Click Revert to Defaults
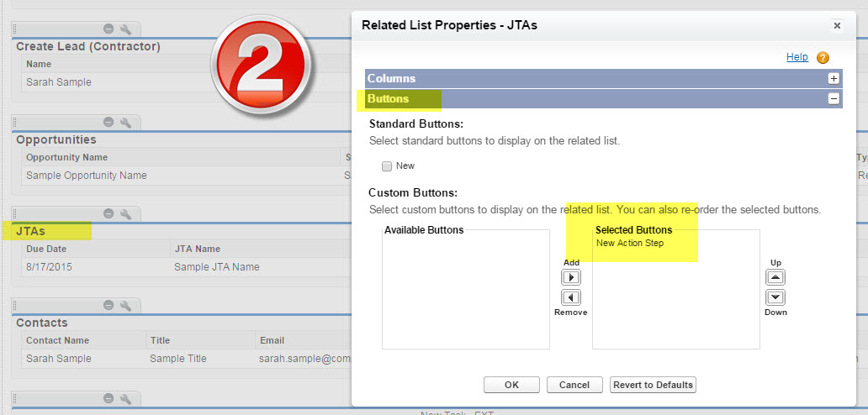Viewport: 868px width, 415px height. click(653, 385)
